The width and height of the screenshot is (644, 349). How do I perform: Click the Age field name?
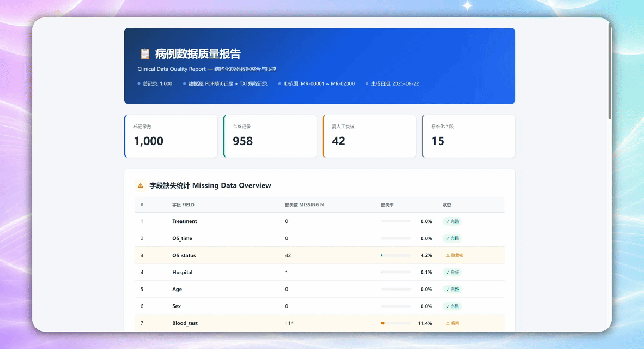[x=177, y=290]
